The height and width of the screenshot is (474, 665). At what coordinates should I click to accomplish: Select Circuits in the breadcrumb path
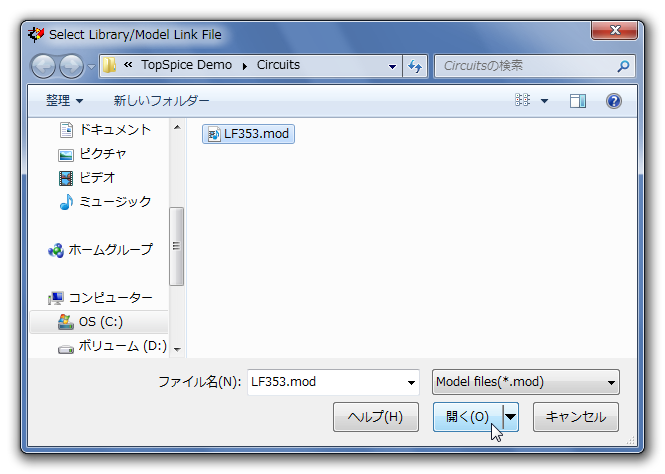click(278, 65)
